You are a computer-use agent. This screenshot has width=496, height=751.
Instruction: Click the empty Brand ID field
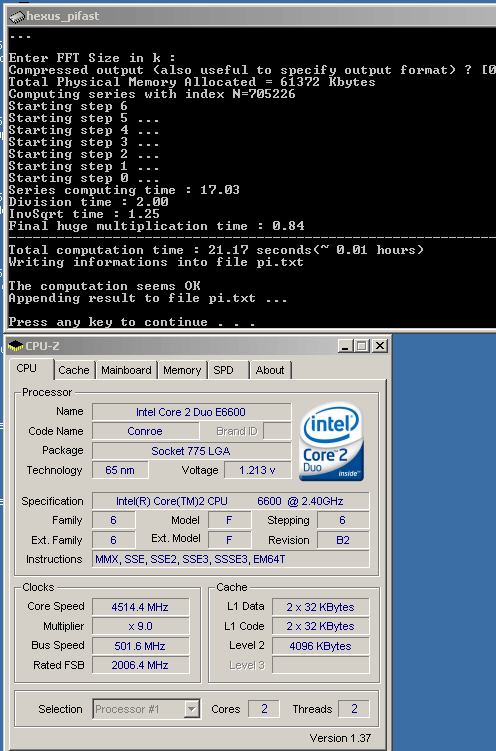(277, 431)
